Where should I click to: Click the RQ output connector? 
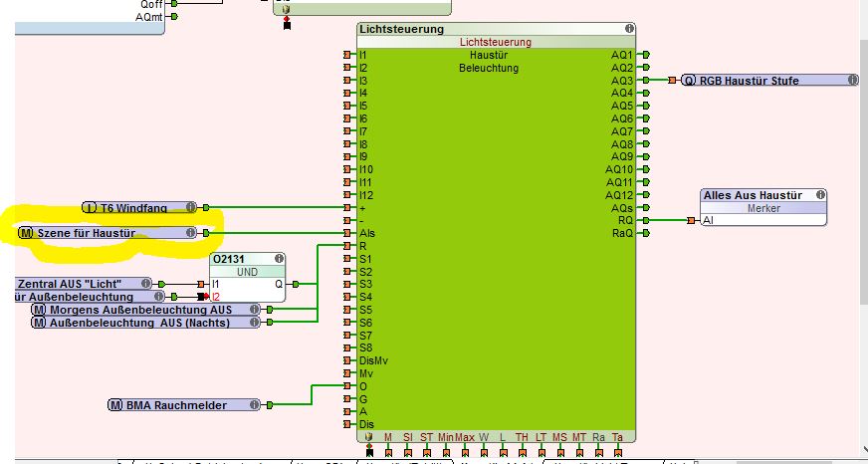tap(646, 221)
